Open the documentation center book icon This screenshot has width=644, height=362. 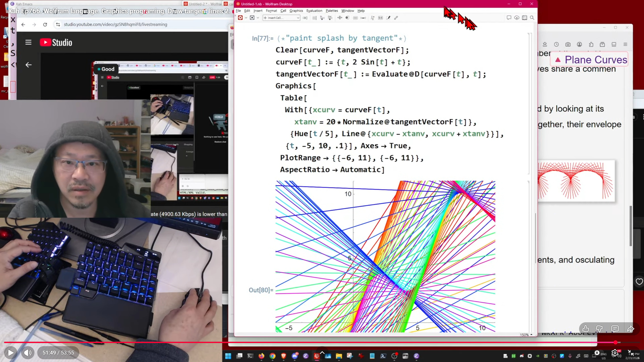coord(524,18)
